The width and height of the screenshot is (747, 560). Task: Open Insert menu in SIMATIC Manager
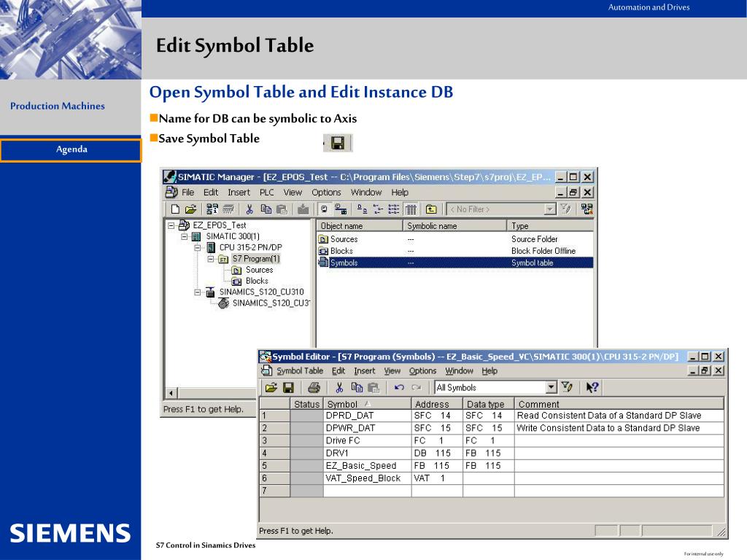(239, 192)
